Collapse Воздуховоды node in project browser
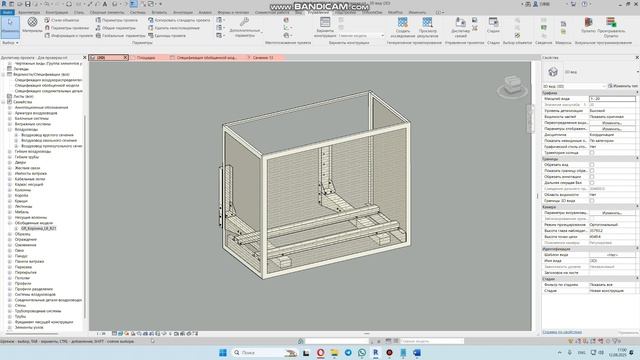Screen dimensions: 640x360 click(x=10, y=129)
